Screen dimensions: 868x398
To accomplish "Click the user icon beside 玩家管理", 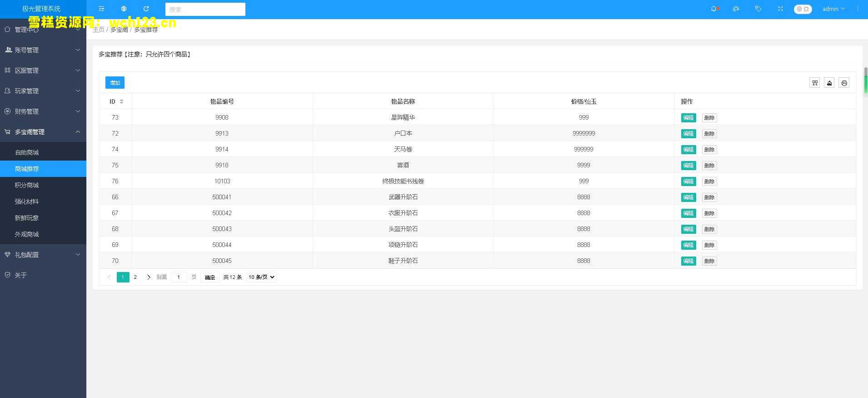I will click(x=7, y=91).
